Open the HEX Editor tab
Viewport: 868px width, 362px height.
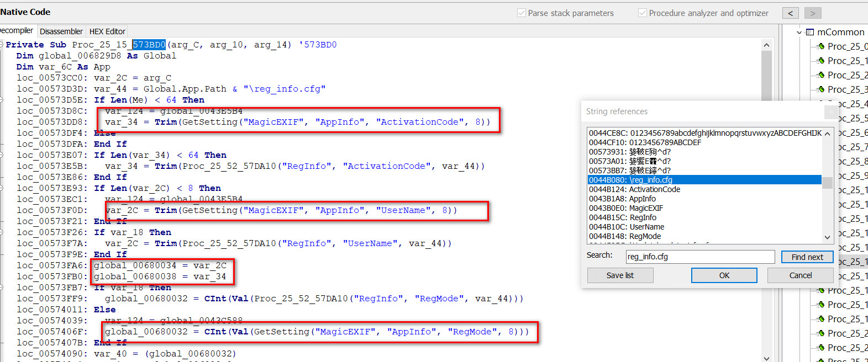coord(107,31)
